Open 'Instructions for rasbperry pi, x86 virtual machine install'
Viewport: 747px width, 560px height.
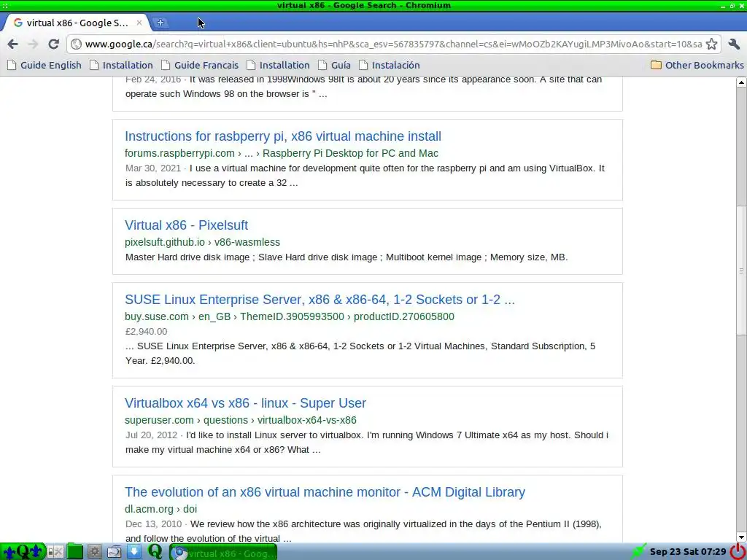point(283,136)
